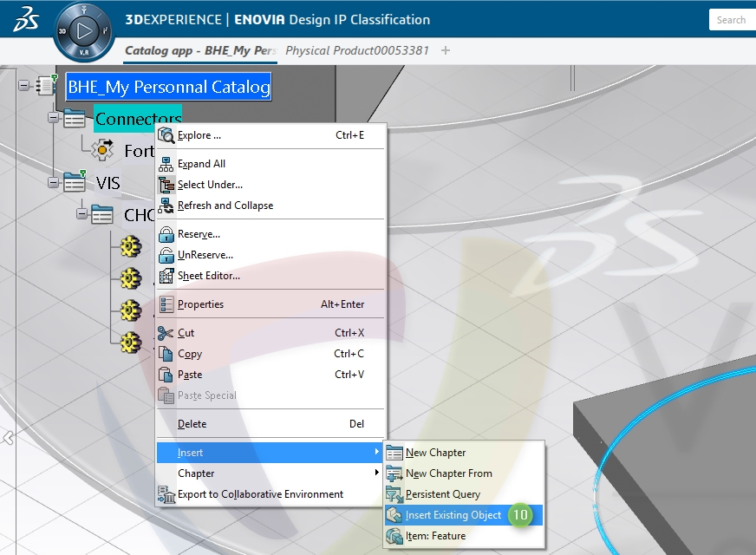Collapse the VIS chapter node

point(54,182)
